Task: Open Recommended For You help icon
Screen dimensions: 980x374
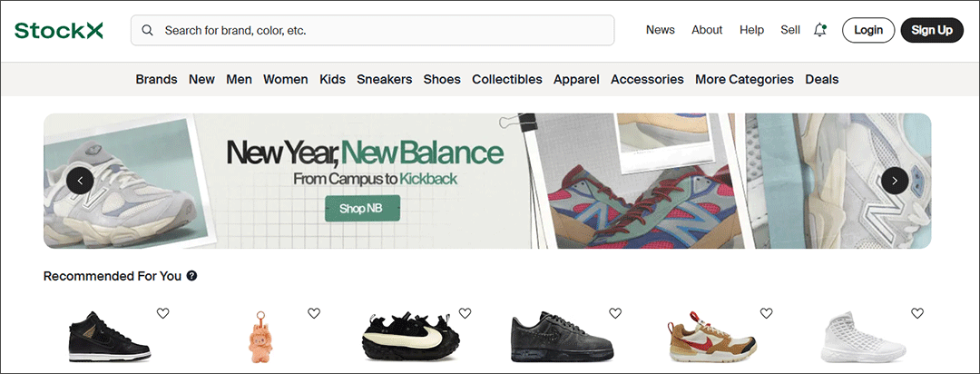Action: point(192,276)
